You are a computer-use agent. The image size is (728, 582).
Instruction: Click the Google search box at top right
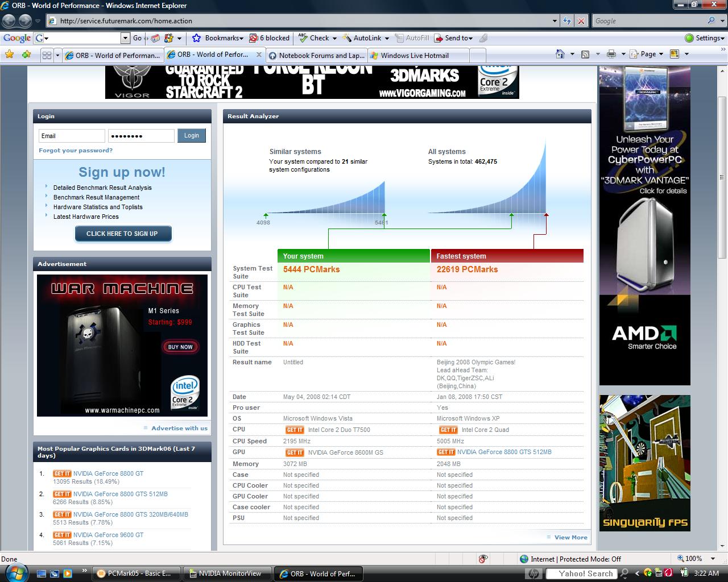point(648,21)
